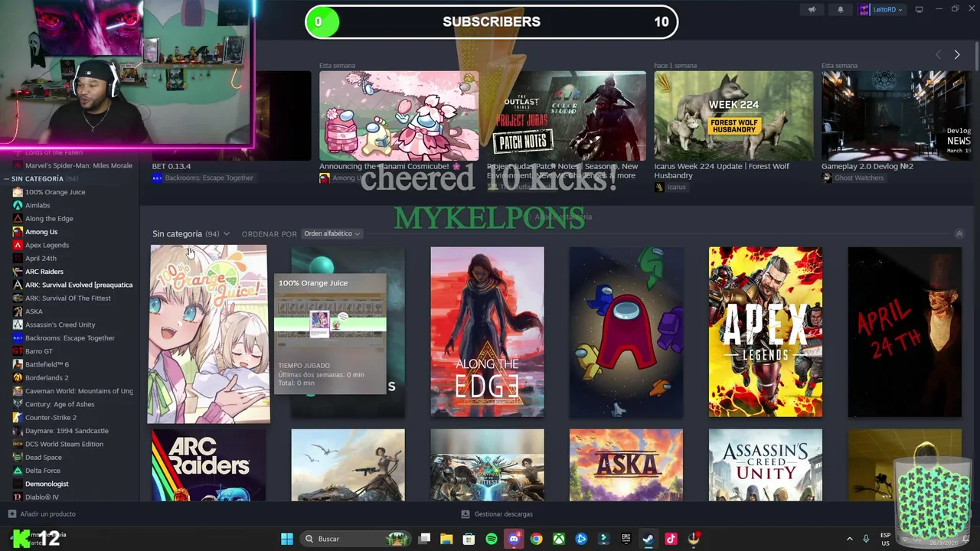The width and height of the screenshot is (980, 551).
Task: Click Backrooms: Escape Together icon in the sidebar
Action: point(18,337)
